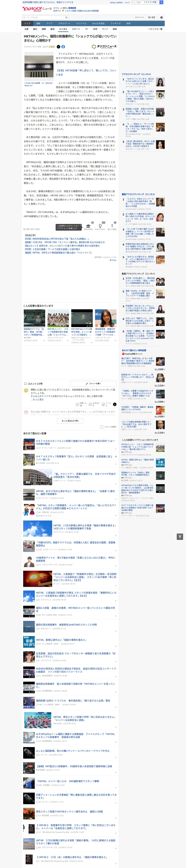Click the ログイン link in the header
The width and height of the screenshot is (186, 868).
click(x=57, y=11)
